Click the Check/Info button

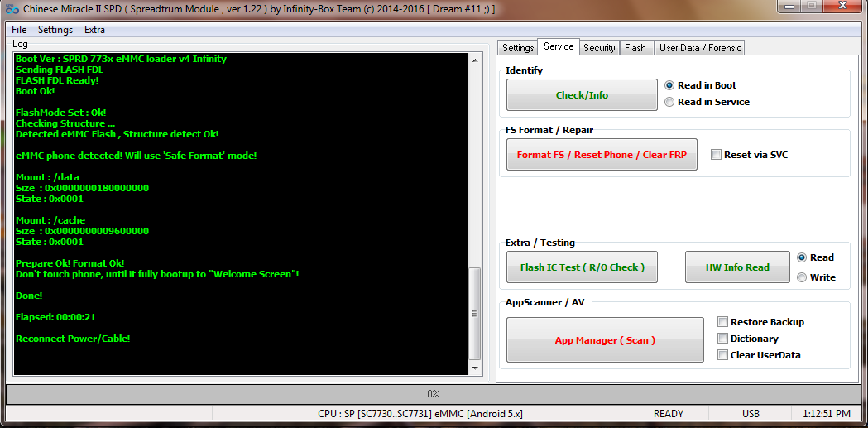click(x=582, y=95)
